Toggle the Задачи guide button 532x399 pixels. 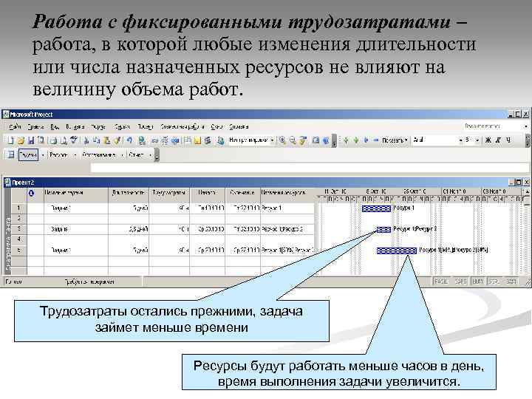tap(28, 155)
